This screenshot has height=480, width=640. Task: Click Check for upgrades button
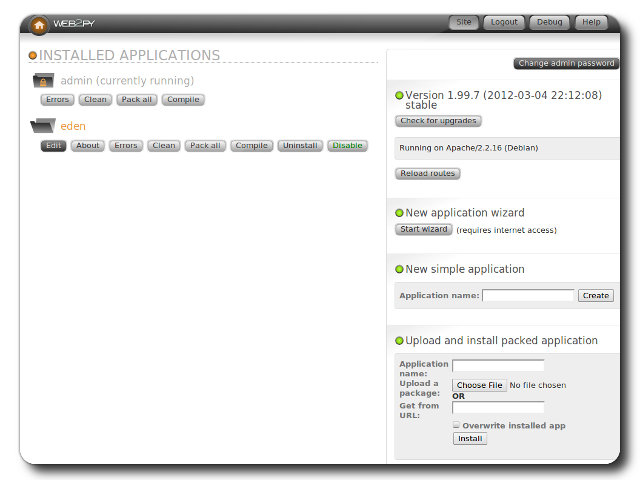tap(438, 121)
